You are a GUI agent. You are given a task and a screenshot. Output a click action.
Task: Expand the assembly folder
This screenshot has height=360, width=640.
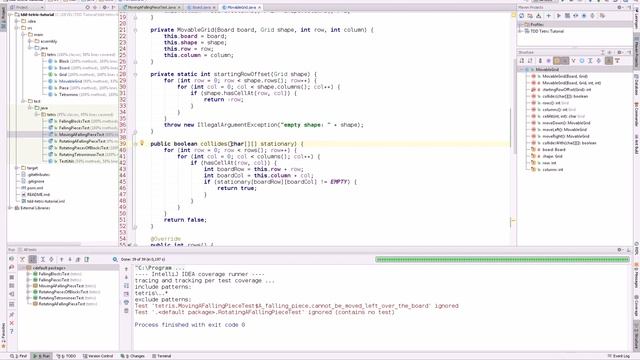click(30, 41)
